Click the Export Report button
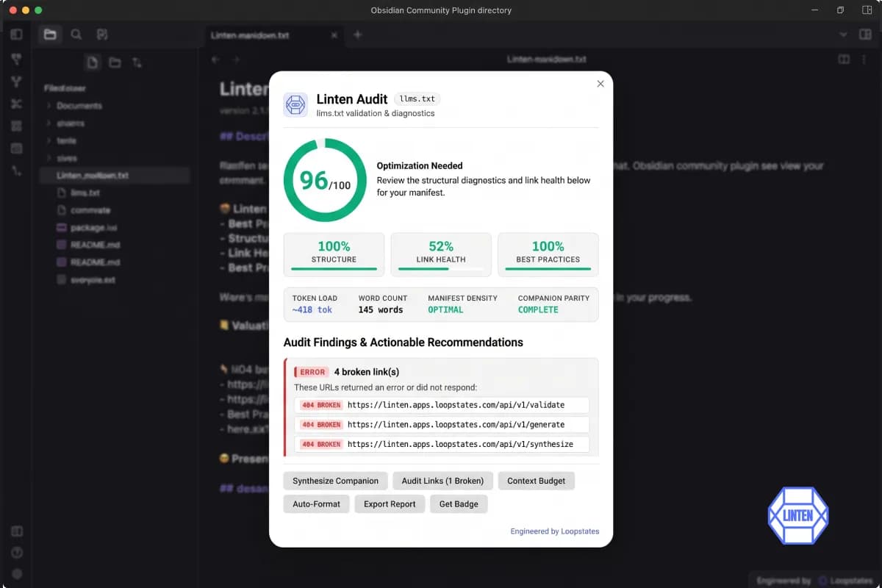 click(x=390, y=504)
